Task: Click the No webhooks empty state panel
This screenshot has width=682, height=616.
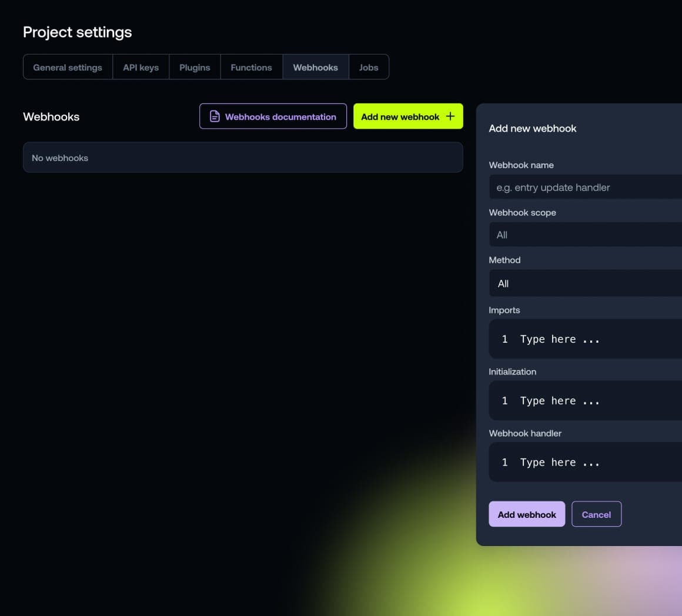Action: coord(243,158)
